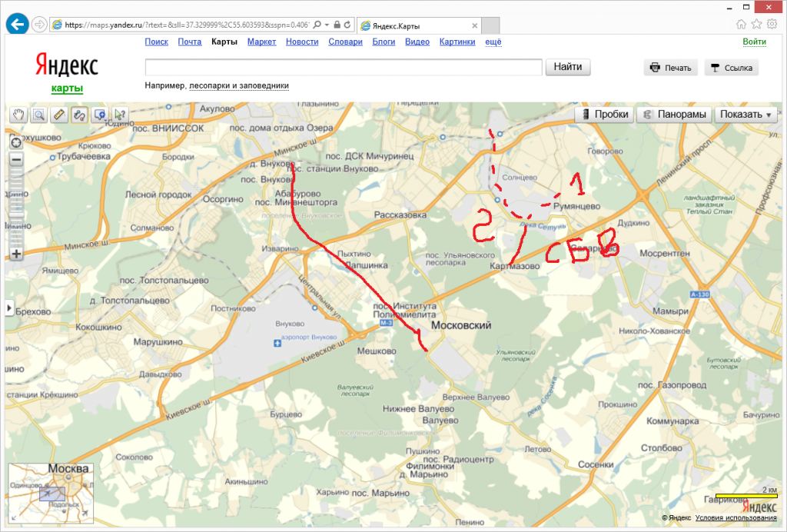The height and width of the screenshot is (532, 787).
Task: Click the Румянцево map label
Action: pyautogui.click(x=576, y=206)
